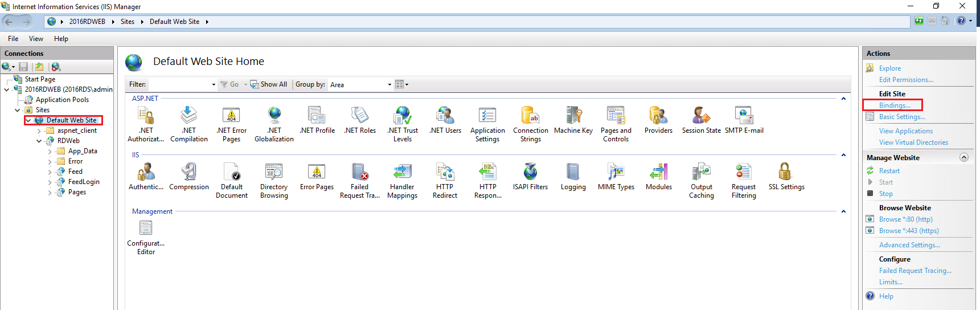The image size is (980, 310).
Task: Open the MIME Types feature
Action: tap(616, 177)
